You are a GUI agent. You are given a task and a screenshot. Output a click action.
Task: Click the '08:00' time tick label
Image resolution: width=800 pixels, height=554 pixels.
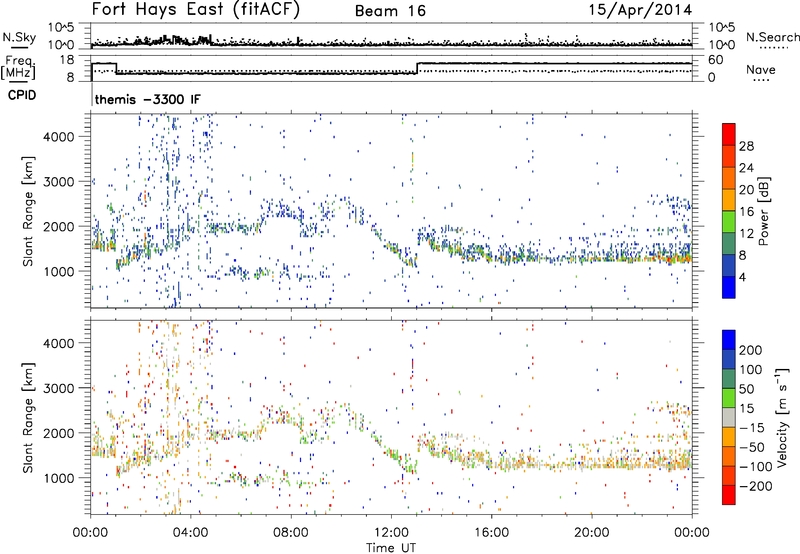coord(291,533)
